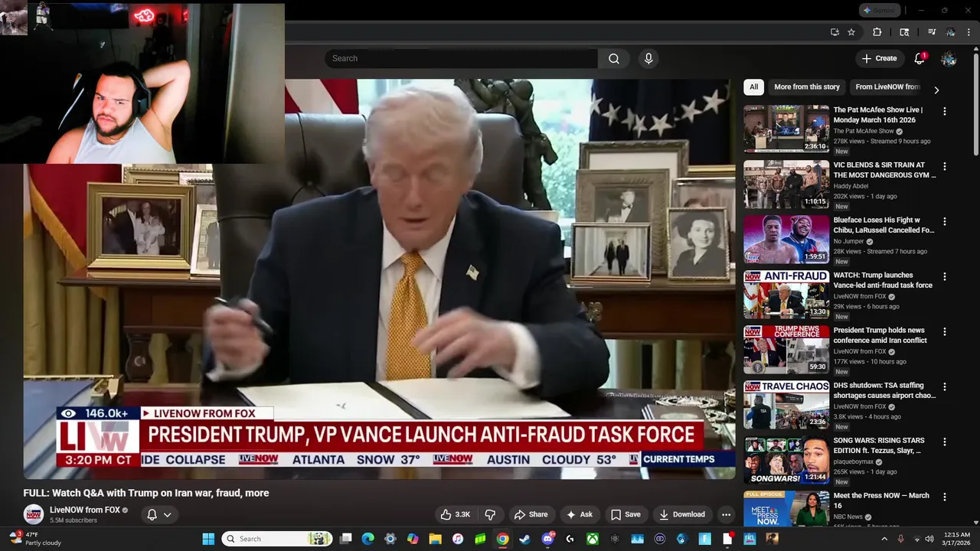
Task: Open options for Meet the Press video
Action: tap(944, 497)
